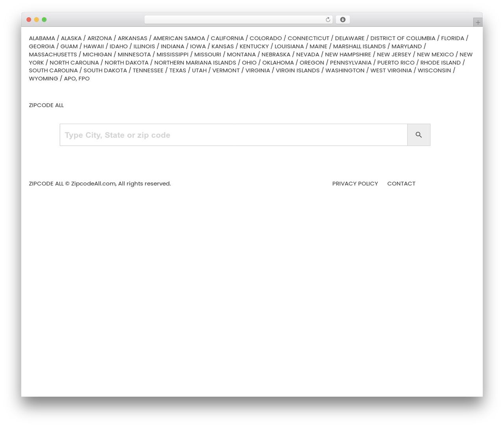Image resolution: width=504 pixels, height=427 pixels.
Task: Open the OREGON link
Action: (312, 63)
